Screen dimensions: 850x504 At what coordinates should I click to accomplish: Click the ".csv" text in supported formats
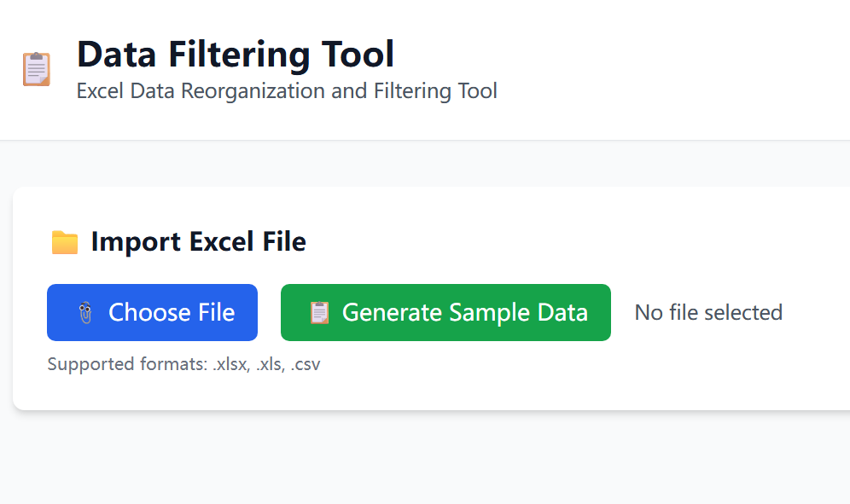pyautogui.click(x=305, y=365)
